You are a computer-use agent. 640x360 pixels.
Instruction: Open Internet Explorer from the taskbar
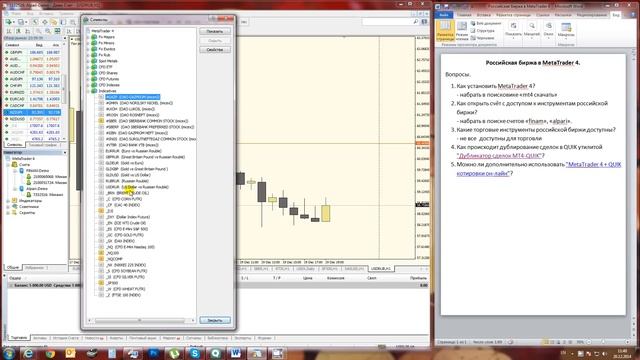point(28,353)
